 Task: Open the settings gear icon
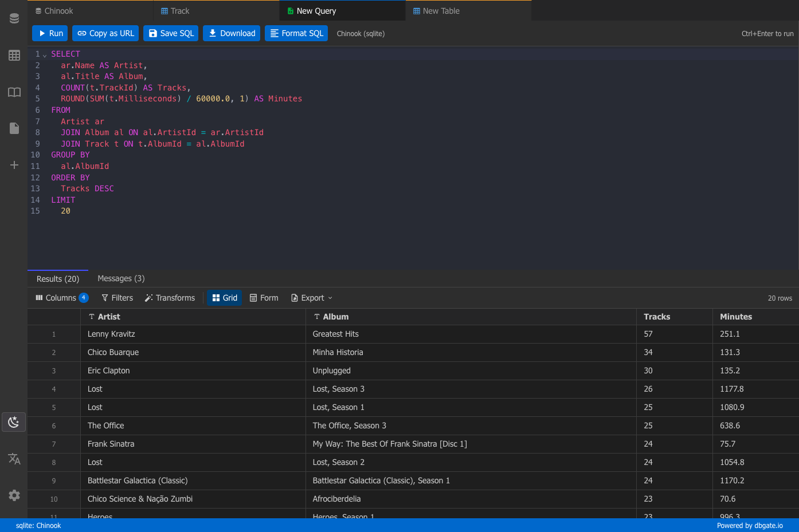tap(14, 495)
